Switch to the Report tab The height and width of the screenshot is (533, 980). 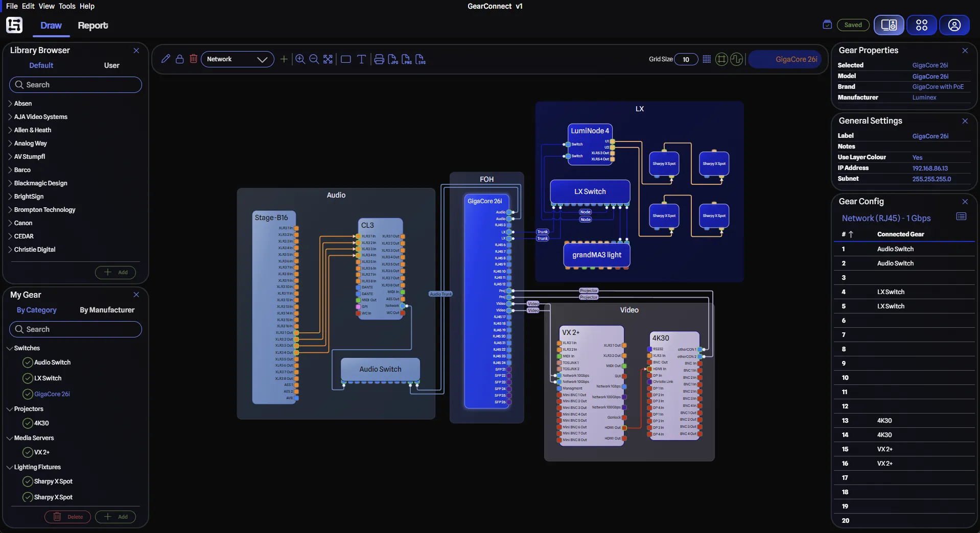pyautogui.click(x=92, y=26)
